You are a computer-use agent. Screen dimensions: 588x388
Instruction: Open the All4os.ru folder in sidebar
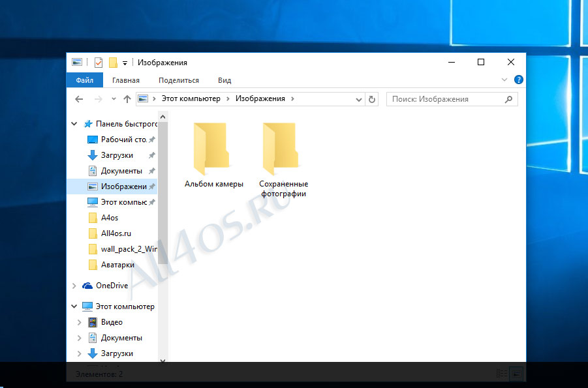(x=110, y=233)
